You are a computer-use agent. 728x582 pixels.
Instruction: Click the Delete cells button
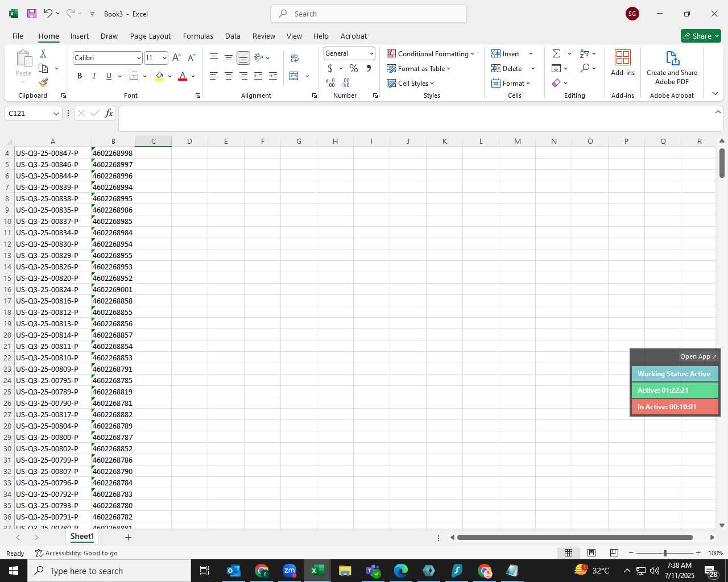[507, 68]
